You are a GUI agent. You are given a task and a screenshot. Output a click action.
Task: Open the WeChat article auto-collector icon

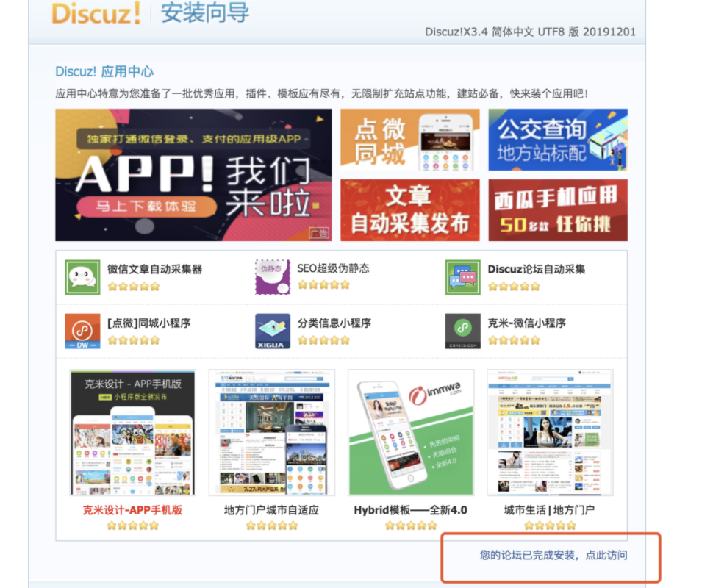point(82,277)
